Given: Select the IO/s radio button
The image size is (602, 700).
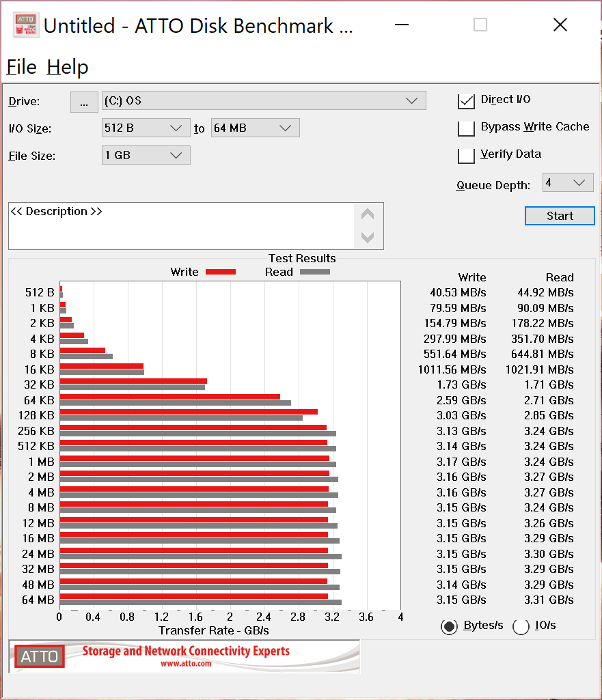Looking at the screenshot, I should coord(521,627).
